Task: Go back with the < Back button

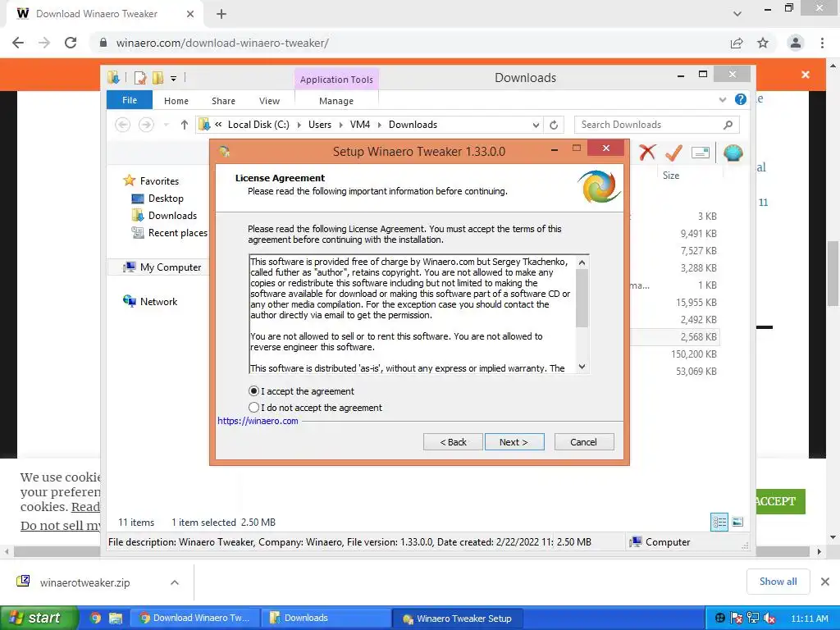Action: point(453,442)
